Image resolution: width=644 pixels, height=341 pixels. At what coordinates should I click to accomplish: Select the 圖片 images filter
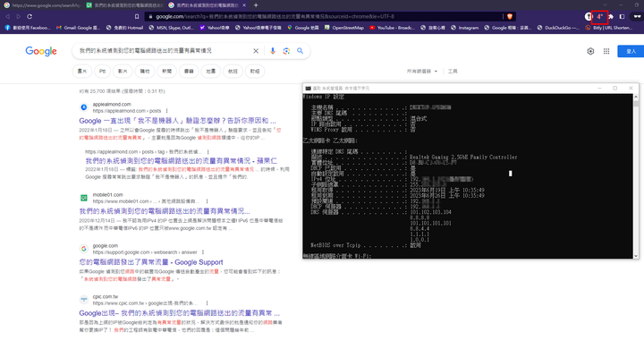click(82, 71)
